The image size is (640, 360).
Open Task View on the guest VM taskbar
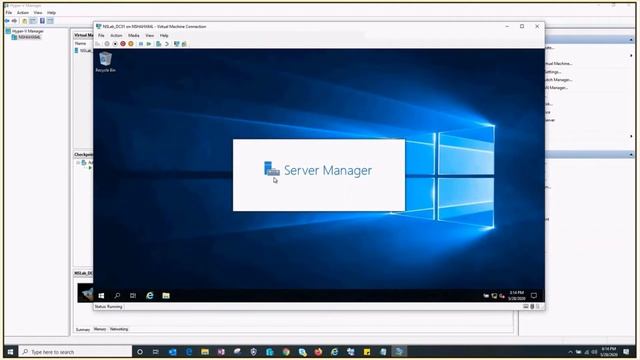pos(133,296)
